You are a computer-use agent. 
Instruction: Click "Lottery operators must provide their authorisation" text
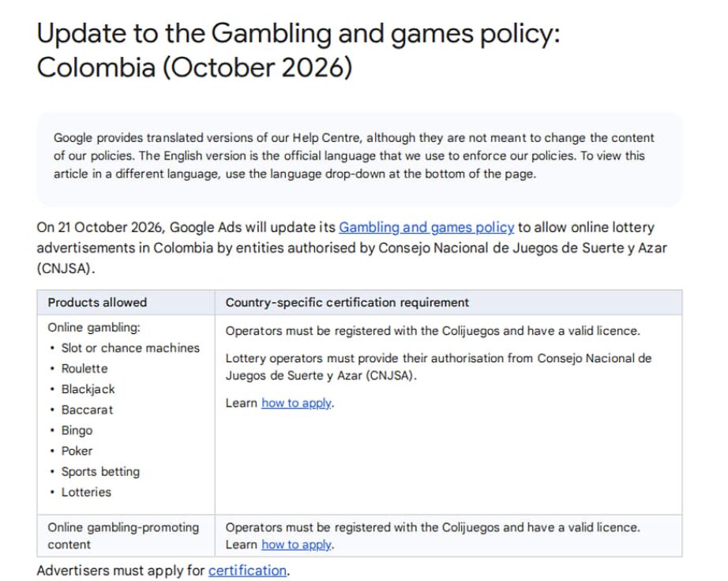coord(439,366)
